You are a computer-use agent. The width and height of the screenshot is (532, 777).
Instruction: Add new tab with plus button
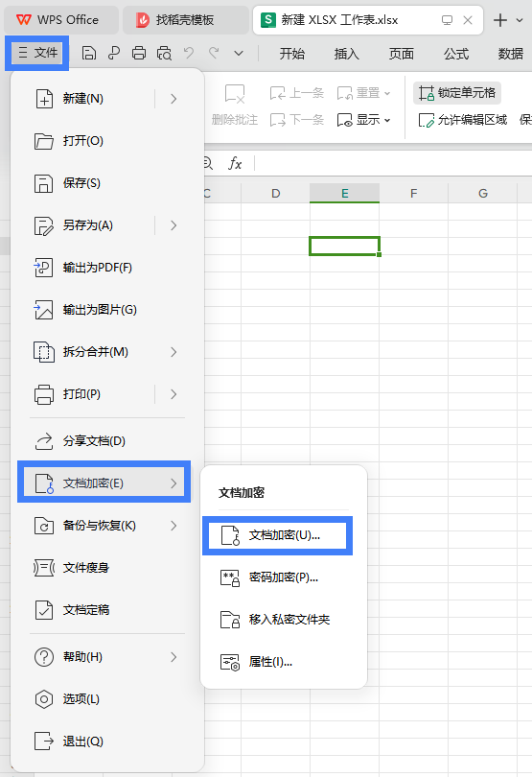tap(500, 20)
